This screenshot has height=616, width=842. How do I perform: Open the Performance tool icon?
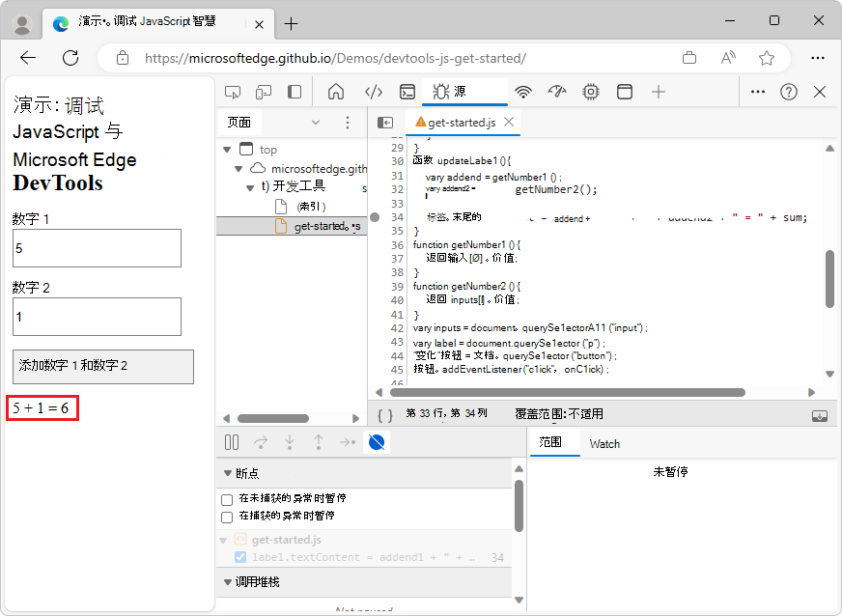(557, 92)
